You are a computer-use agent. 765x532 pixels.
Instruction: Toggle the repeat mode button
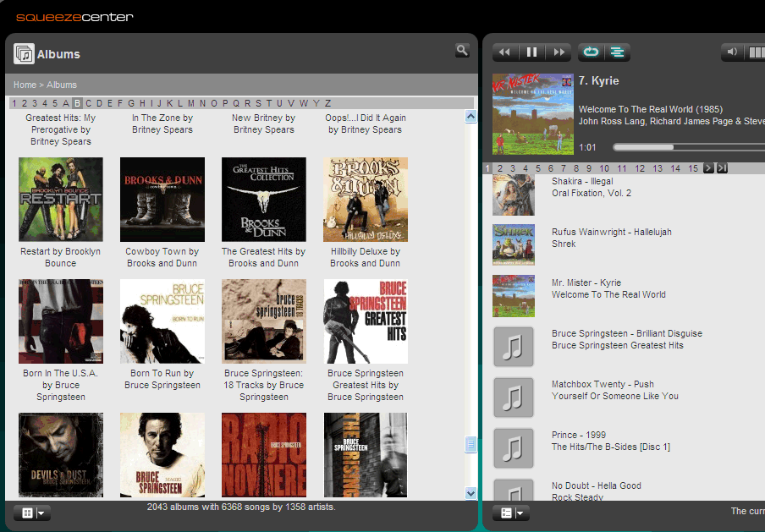(591, 52)
